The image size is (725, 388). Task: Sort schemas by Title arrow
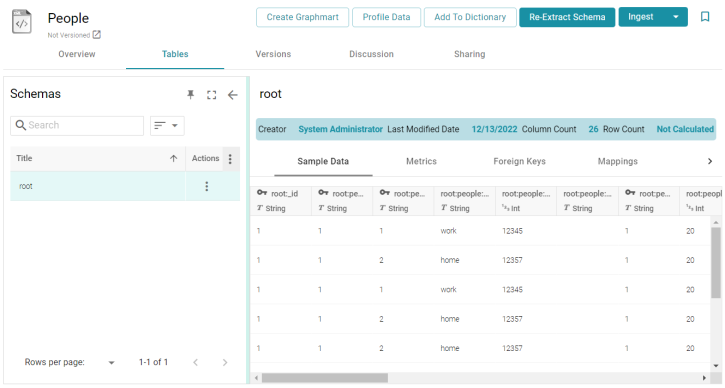click(x=173, y=159)
